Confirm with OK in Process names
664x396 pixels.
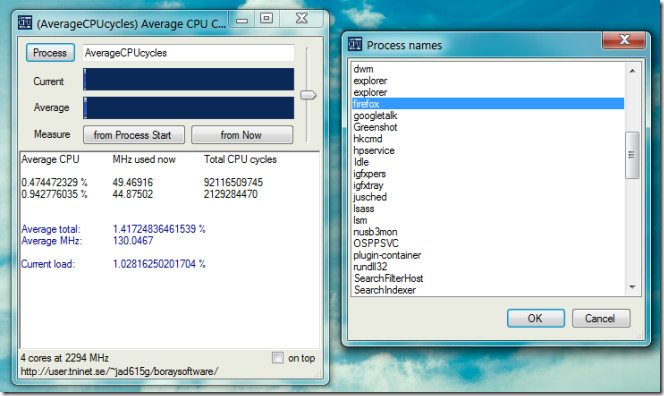(536, 318)
